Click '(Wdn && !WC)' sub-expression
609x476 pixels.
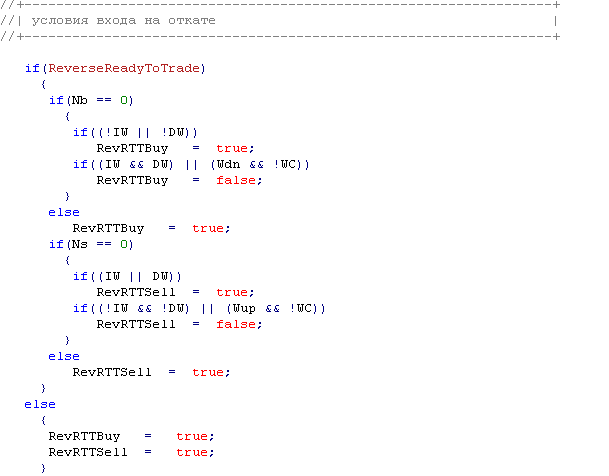(256, 164)
